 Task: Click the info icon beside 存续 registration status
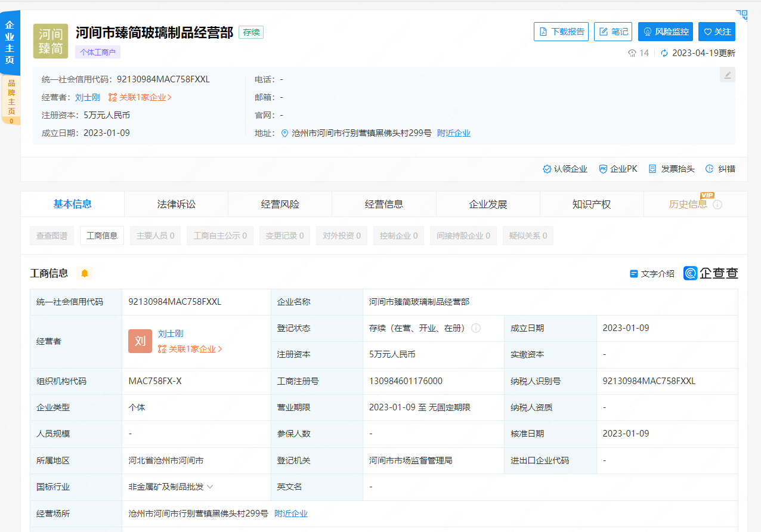coord(476,328)
